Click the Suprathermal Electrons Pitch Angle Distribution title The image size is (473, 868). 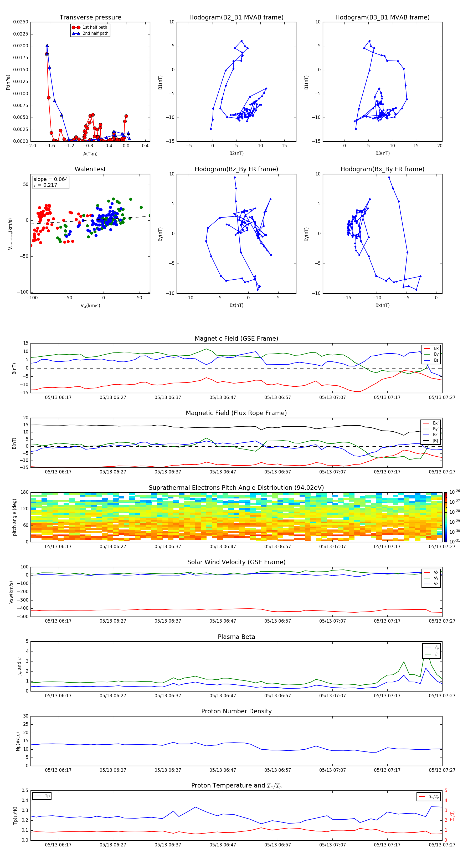(236, 488)
